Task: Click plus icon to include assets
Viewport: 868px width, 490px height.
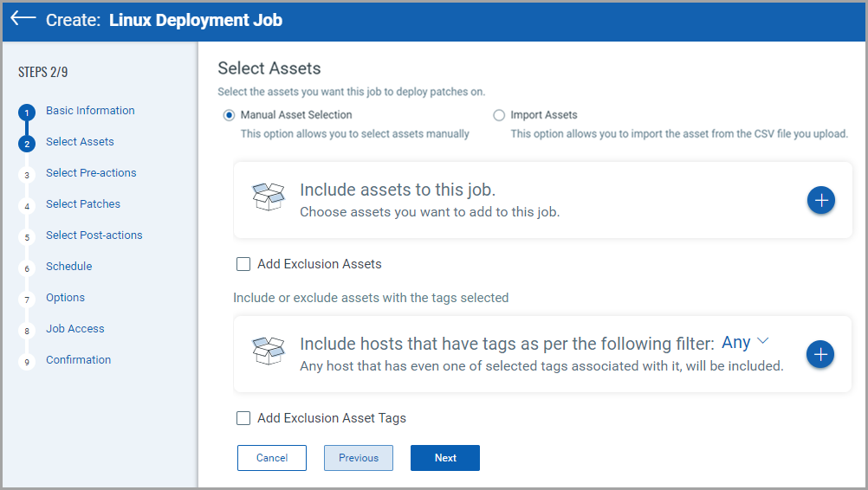Action: 820,200
